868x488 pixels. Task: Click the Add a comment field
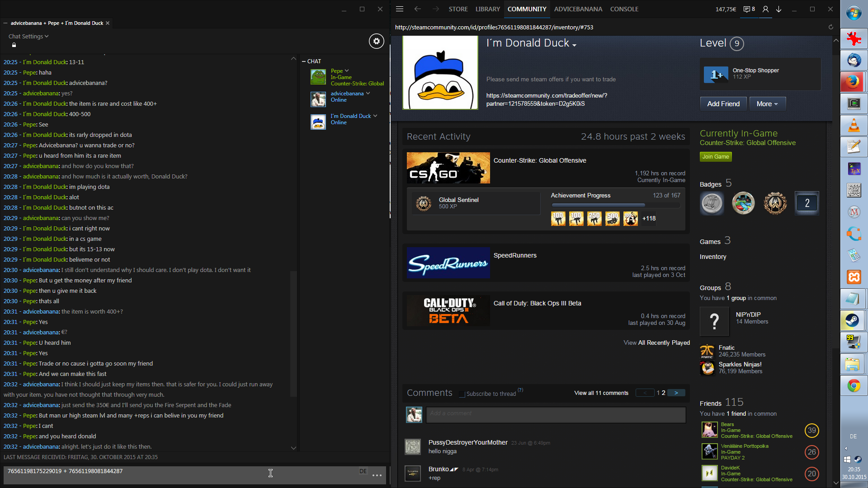(556, 414)
